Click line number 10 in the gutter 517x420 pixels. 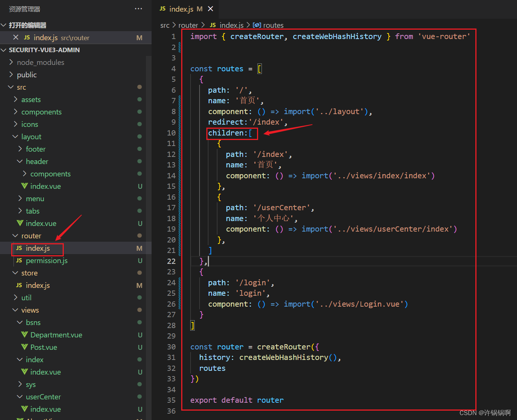coord(171,133)
